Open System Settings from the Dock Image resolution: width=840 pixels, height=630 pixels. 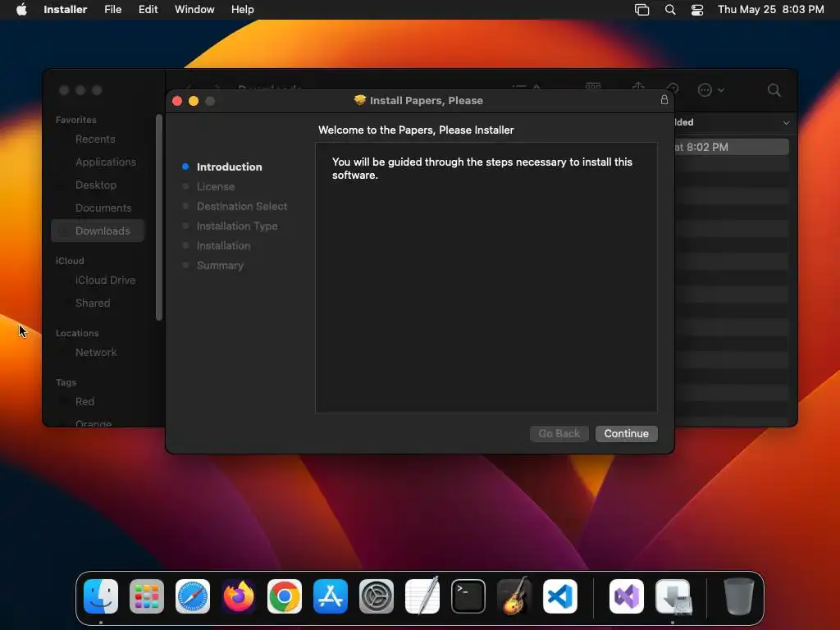pyautogui.click(x=376, y=596)
